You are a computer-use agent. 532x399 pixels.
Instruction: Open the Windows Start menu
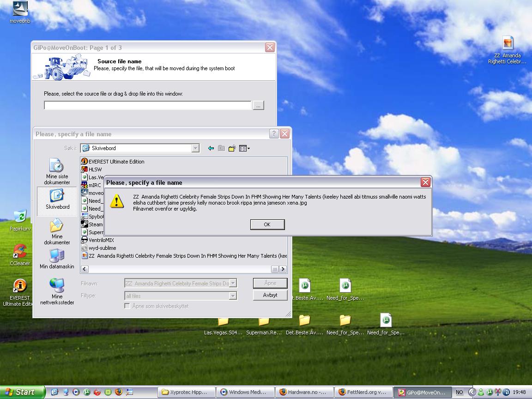pyautogui.click(x=22, y=392)
